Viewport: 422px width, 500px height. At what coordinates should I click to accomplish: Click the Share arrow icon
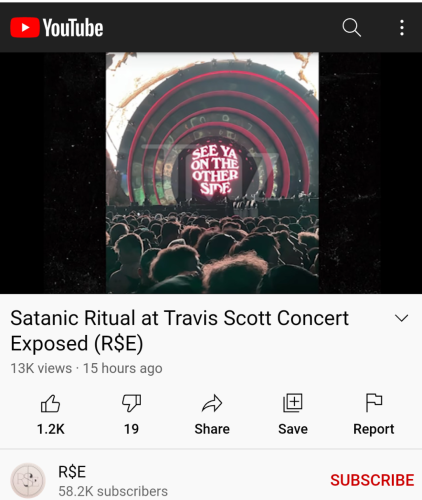click(x=212, y=403)
